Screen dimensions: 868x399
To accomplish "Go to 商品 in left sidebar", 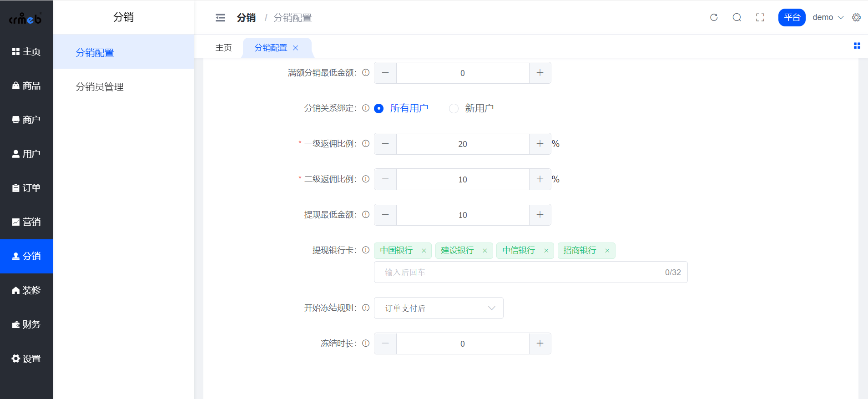I will (26, 86).
